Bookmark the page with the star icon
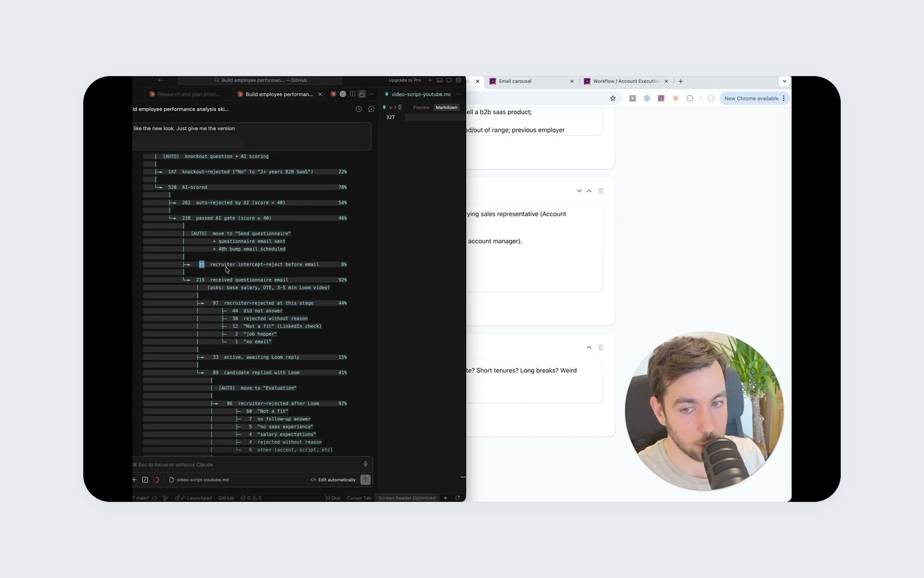 coord(613,98)
